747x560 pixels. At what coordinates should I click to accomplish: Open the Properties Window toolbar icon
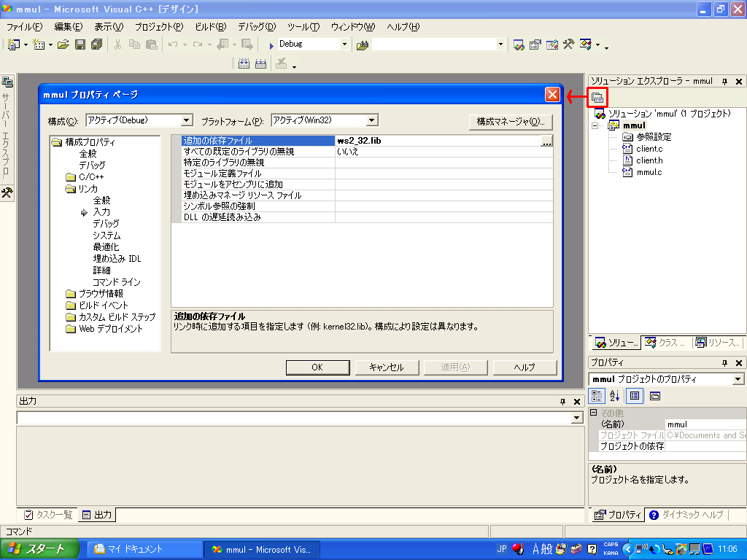[x=535, y=44]
